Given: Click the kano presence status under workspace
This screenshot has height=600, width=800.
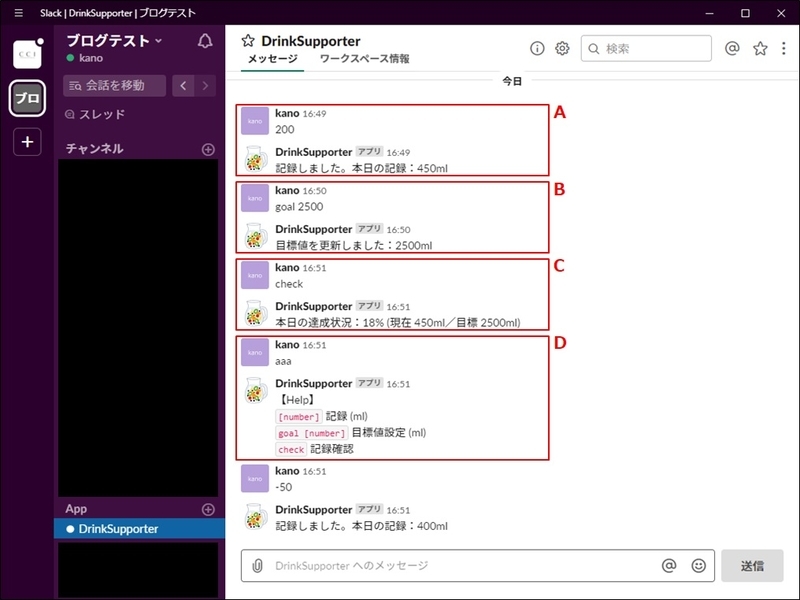Looking at the screenshot, I should [85, 58].
